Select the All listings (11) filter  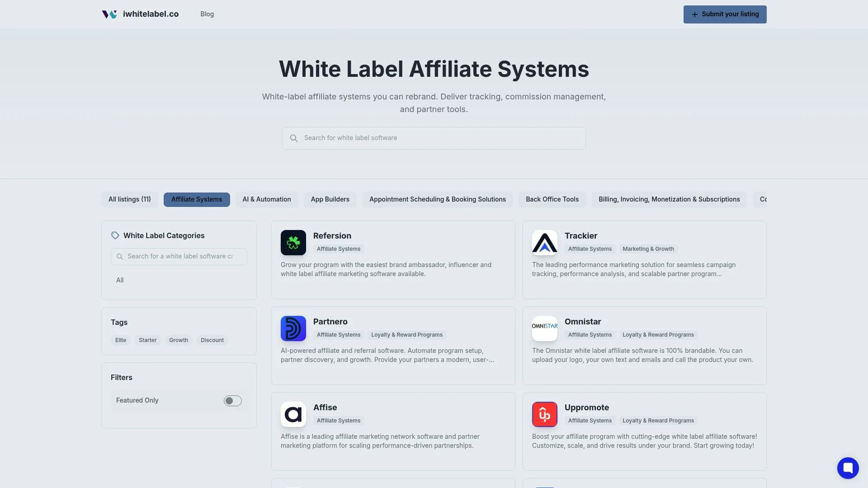click(129, 199)
